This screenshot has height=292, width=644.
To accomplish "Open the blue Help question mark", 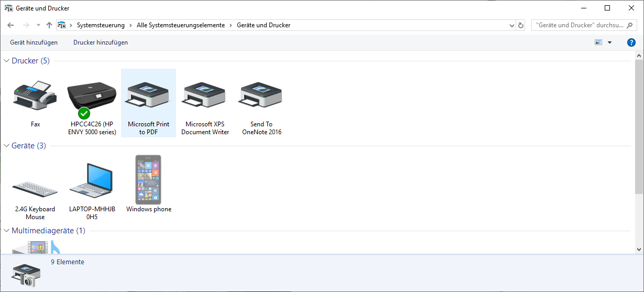I will click(631, 42).
